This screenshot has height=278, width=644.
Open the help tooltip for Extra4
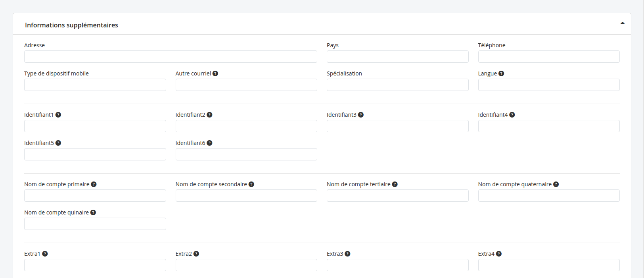pos(499,254)
